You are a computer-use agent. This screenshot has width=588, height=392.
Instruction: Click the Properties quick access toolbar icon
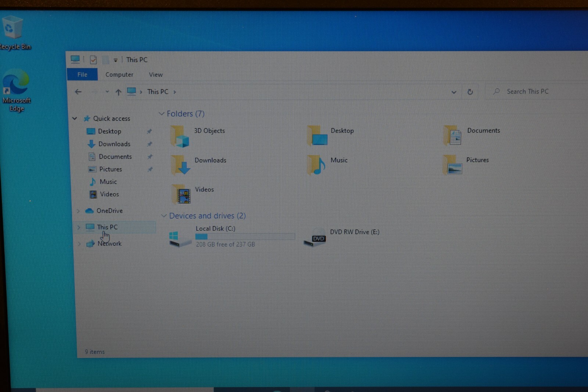[93, 60]
